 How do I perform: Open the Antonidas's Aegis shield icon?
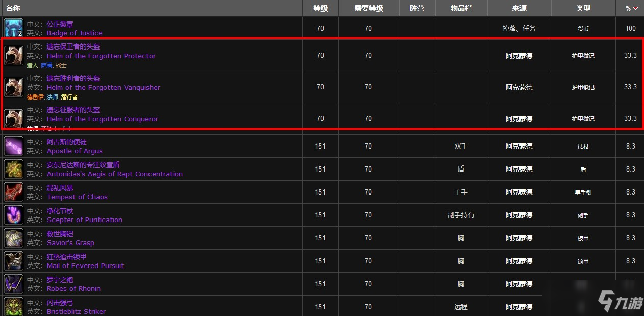(x=14, y=169)
